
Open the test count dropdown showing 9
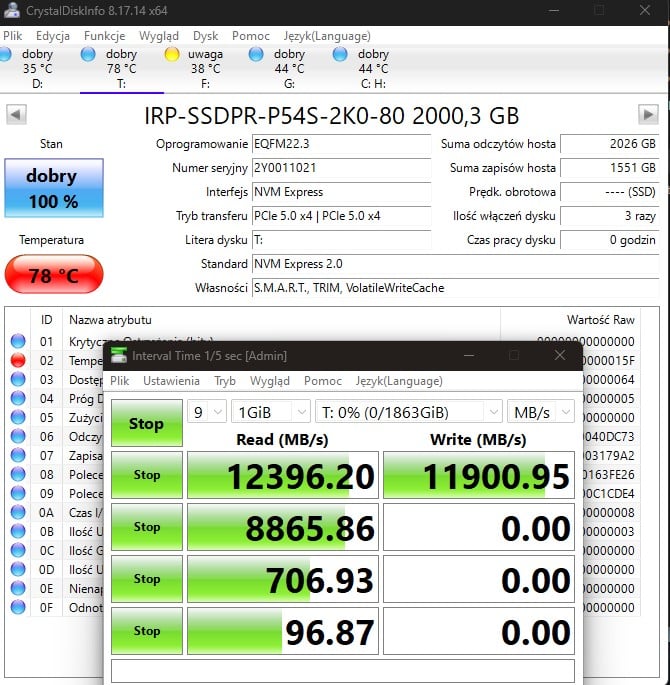[x=206, y=411]
